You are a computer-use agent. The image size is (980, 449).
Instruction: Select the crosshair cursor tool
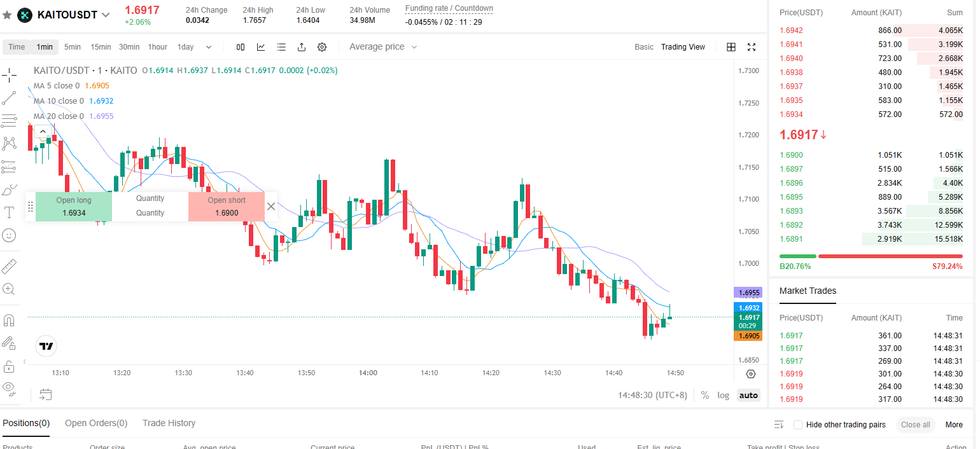click(x=9, y=76)
